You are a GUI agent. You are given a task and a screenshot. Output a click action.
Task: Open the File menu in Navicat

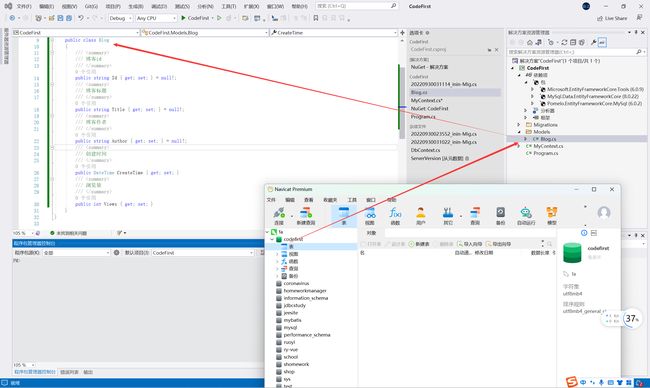click(x=271, y=200)
